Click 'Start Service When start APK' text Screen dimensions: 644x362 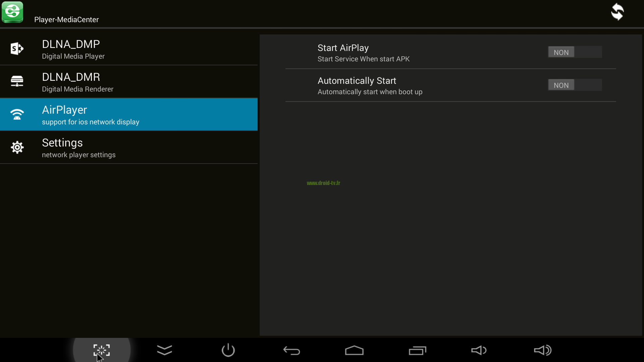(x=364, y=59)
